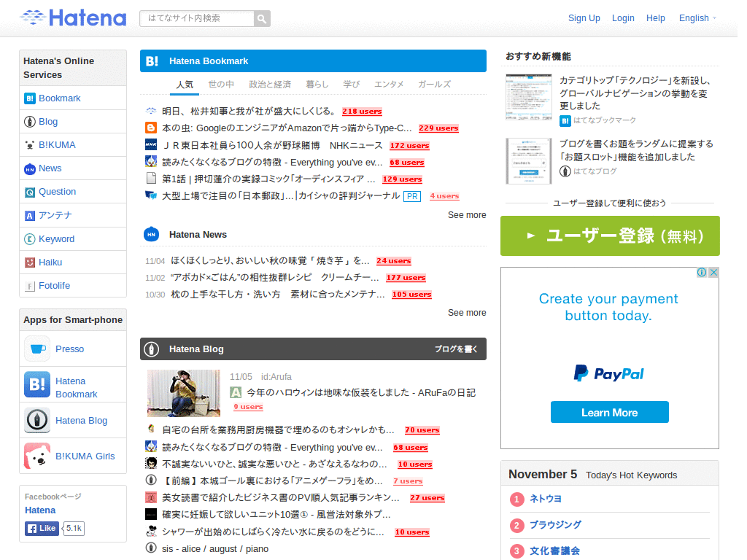The width and height of the screenshot is (747, 560).
Task: Open the 自宅の台所を業務用厨房機器 blog entry
Action: tap(278, 430)
